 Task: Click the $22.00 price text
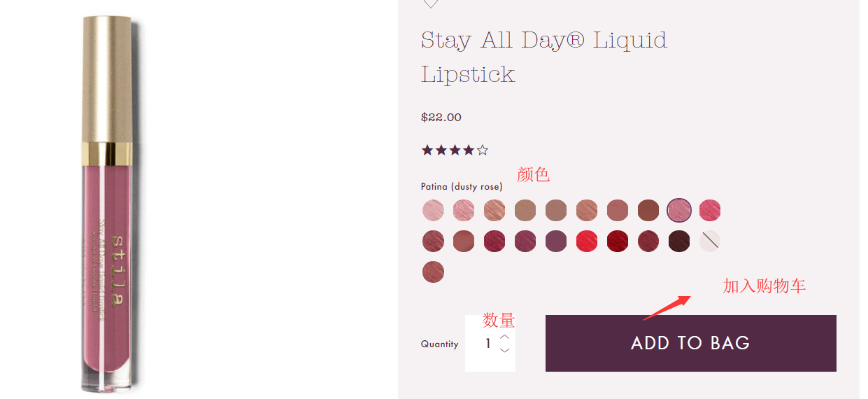441,117
